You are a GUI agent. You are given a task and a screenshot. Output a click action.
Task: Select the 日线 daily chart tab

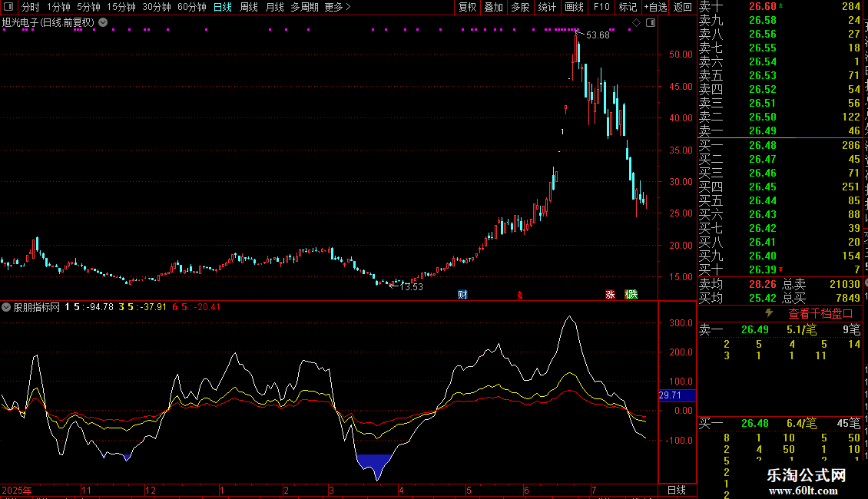coord(223,7)
